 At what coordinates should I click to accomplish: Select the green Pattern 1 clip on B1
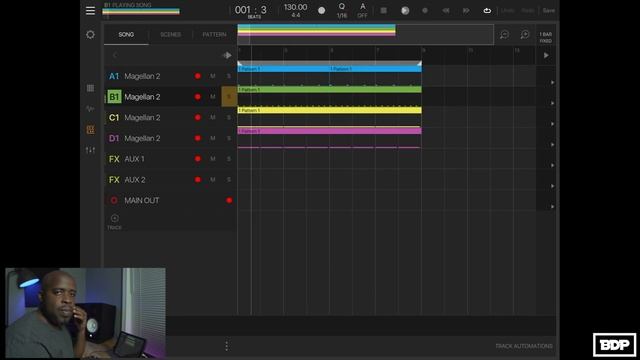coord(329,89)
